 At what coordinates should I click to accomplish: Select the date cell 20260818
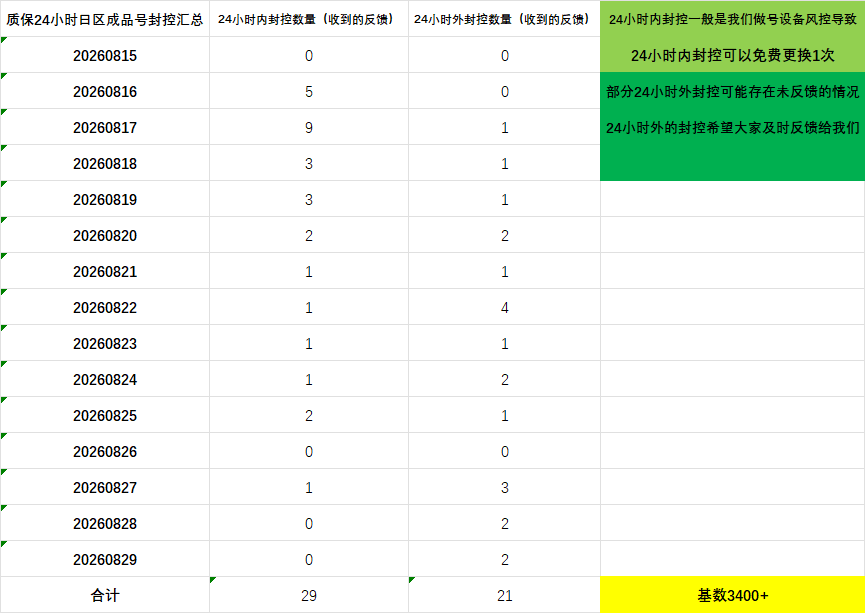pyautogui.click(x=105, y=163)
